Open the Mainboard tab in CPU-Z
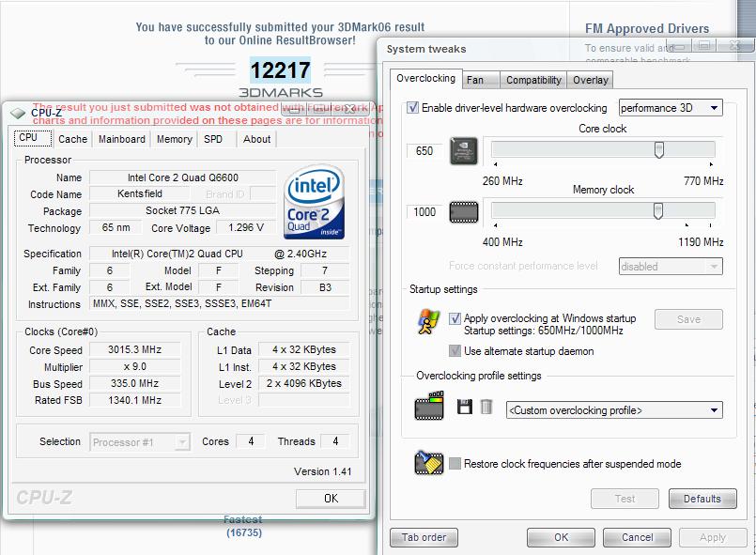This screenshot has width=756, height=555. pos(121,139)
